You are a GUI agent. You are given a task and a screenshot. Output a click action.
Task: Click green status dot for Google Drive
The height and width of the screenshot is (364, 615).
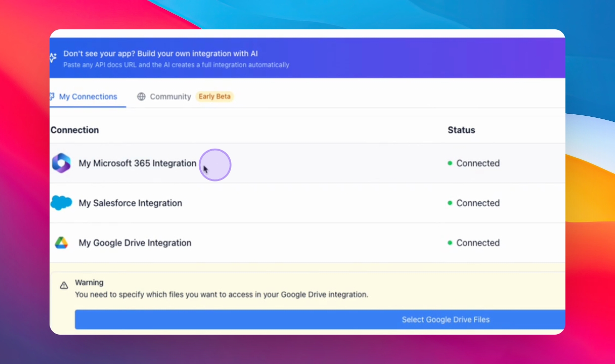tap(450, 243)
